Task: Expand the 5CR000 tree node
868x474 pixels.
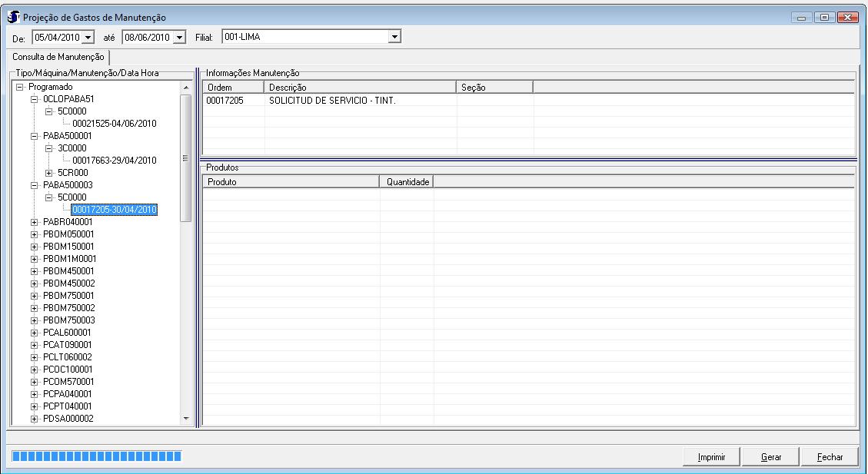Action: pyautogui.click(x=48, y=173)
